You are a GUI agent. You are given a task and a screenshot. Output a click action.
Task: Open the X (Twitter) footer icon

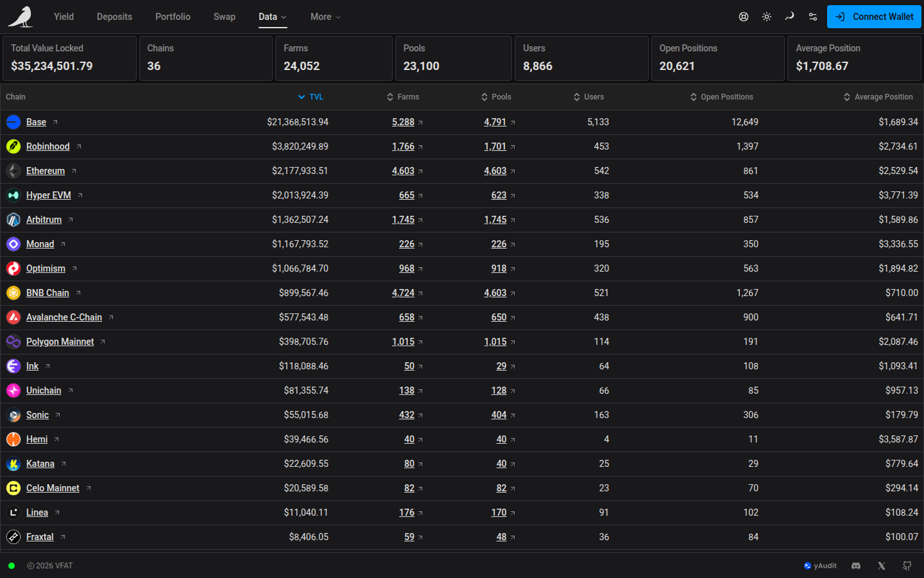[x=882, y=566]
